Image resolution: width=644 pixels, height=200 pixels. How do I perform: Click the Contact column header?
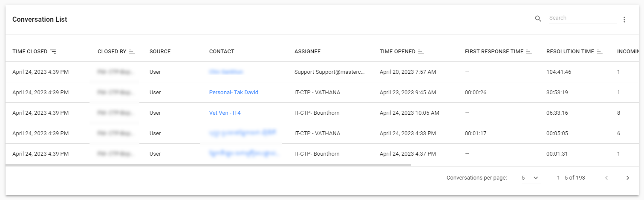click(x=222, y=52)
